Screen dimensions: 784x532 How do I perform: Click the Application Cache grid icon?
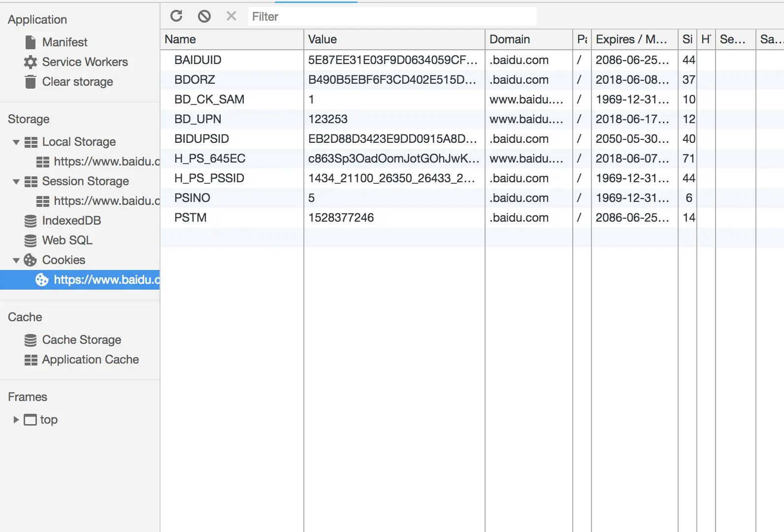pos(31,360)
